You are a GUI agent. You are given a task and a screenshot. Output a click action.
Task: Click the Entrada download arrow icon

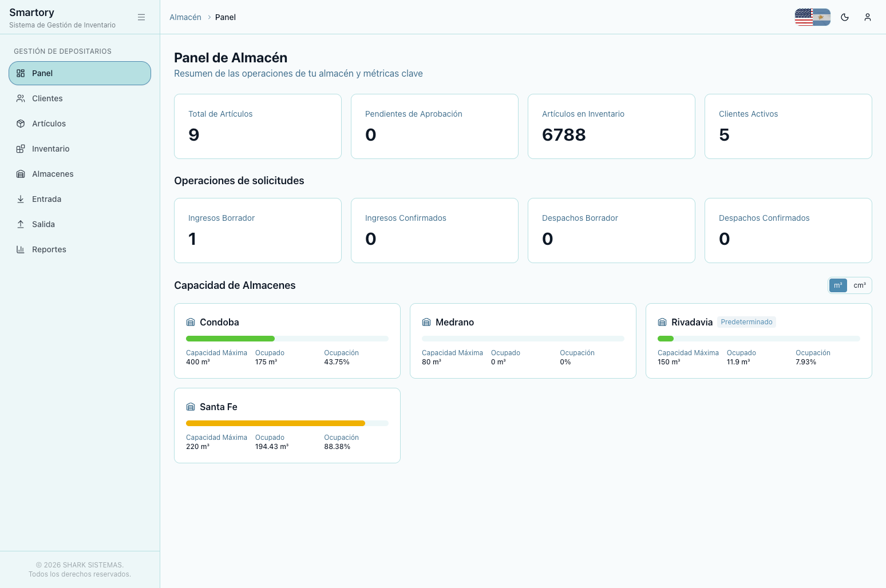point(21,199)
